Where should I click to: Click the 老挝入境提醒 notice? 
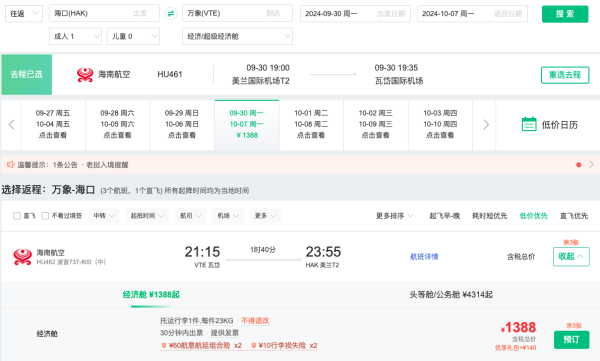pos(107,165)
